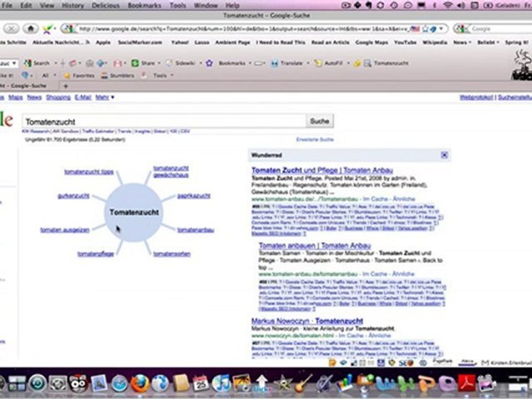This screenshot has width=532, height=399.
Task: Click the AutoFill toolbar button
Action: tap(329, 63)
